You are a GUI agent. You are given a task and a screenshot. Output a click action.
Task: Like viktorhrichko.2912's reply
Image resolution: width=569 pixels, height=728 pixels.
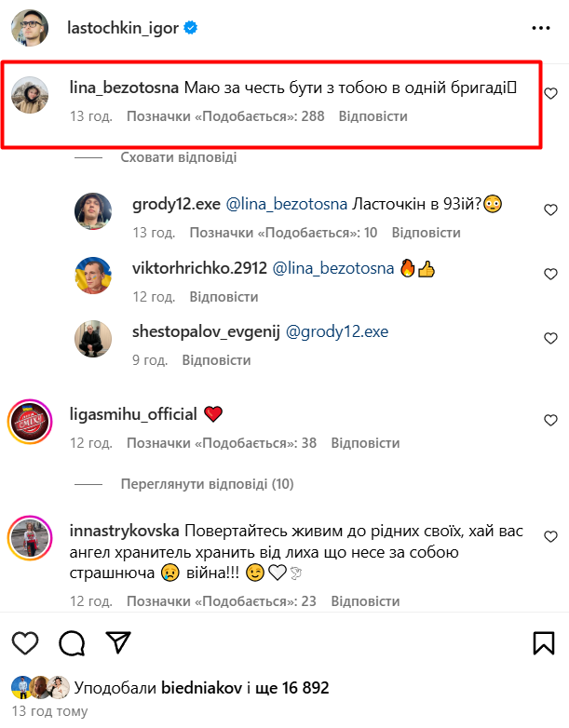(x=550, y=273)
